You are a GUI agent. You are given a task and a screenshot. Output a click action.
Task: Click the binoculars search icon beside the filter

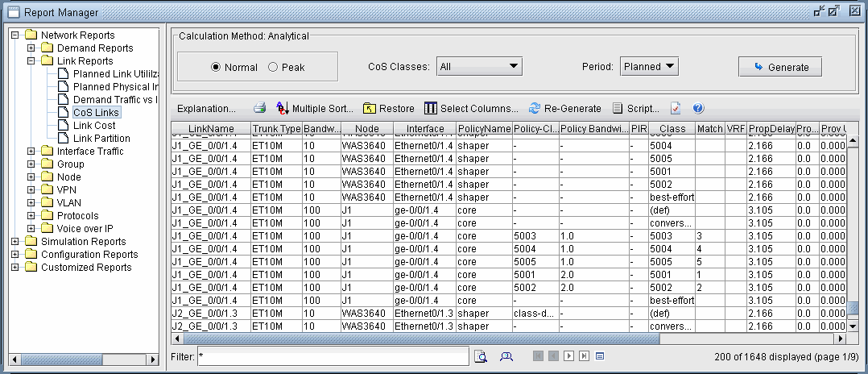(506, 355)
